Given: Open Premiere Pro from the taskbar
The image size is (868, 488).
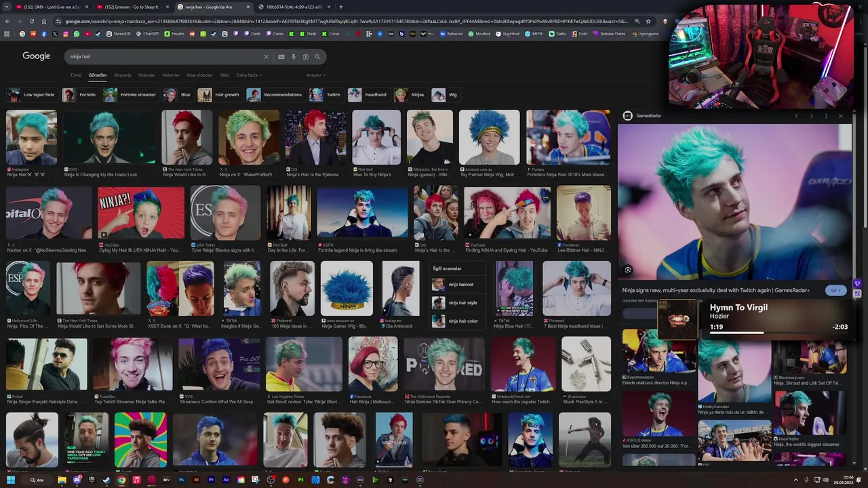Looking at the screenshot, I should click(x=212, y=480).
